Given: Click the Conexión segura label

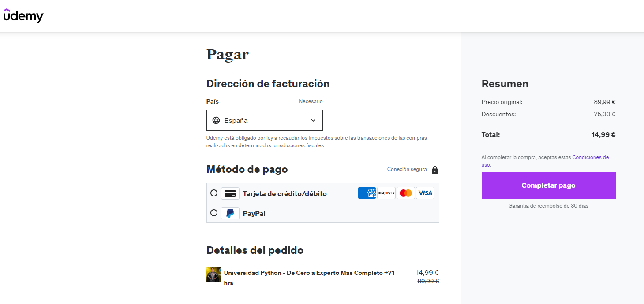Looking at the screenshot, I should click(407, 169).
